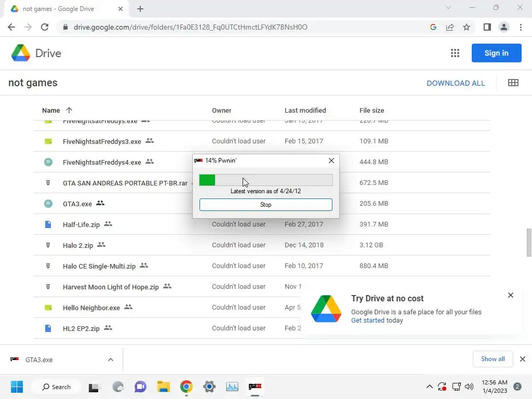The image size is (532, 399).
Task: Click the Owner column header
Action: 221,110
